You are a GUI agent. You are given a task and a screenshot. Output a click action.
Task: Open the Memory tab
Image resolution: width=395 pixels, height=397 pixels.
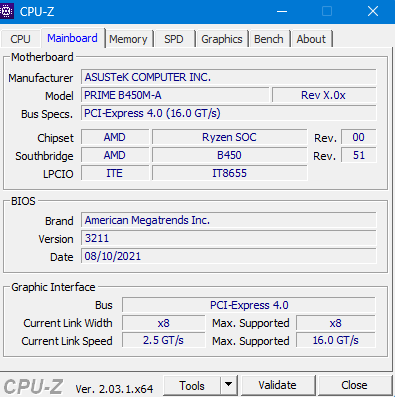point(128,39)
